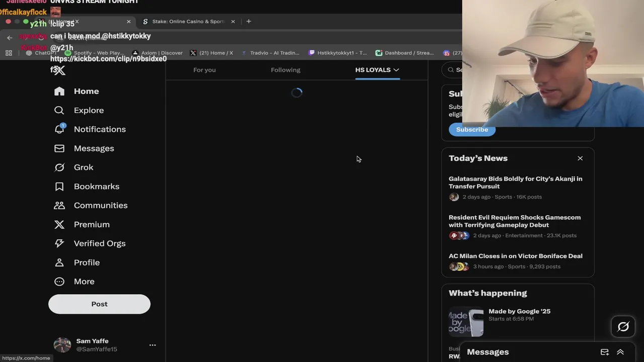Click the X logo at top left
Viewport: 644px width, 362px height.
pyautogui.click(x=59, y=70)
